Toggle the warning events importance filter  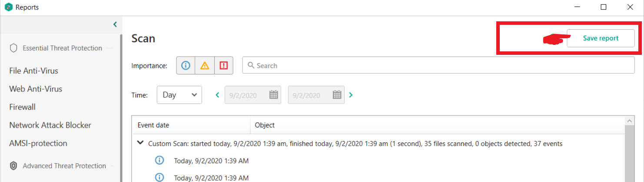pos(205,66)
